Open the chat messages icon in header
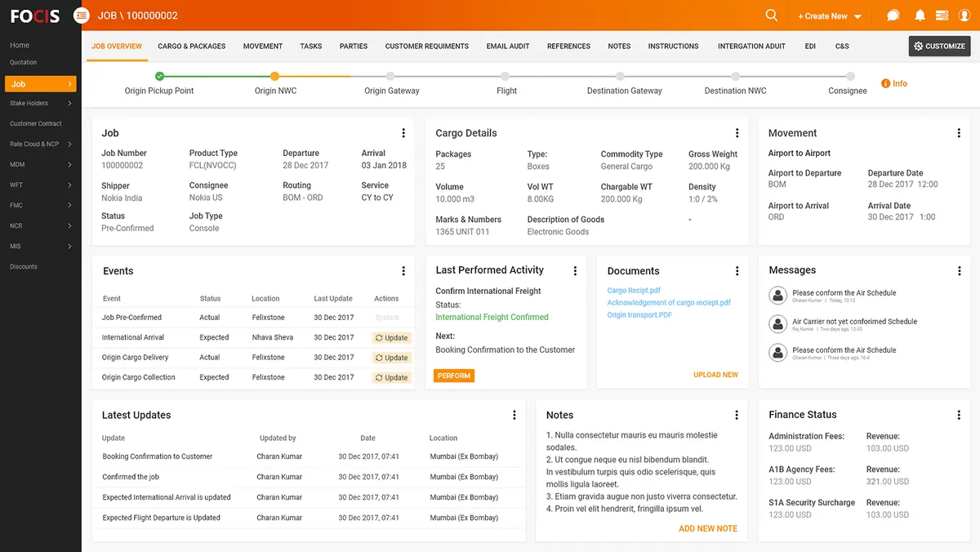The height and width of the screenshot is (552, 980). (x=893, y=16)
